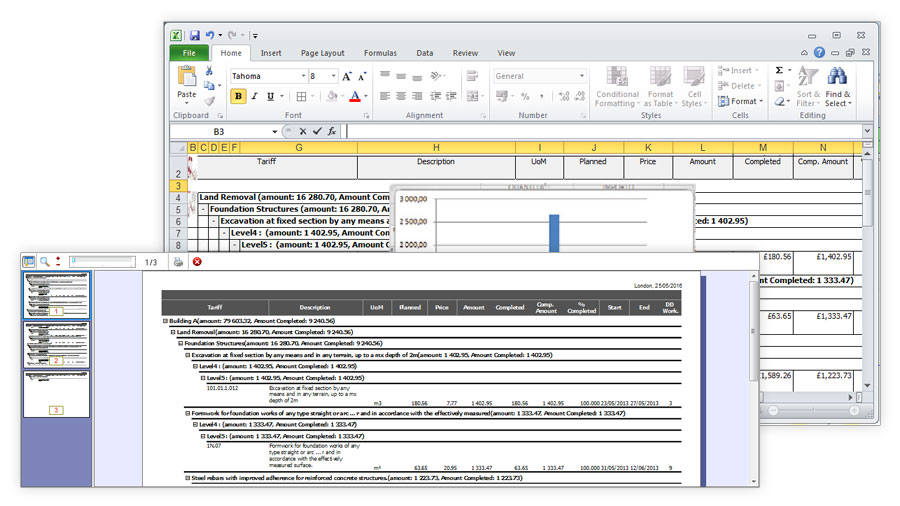The height and width of the screenshot is (506, 900).
Task: Click the Comma Style icon
Action: click(x=541, y=96)
